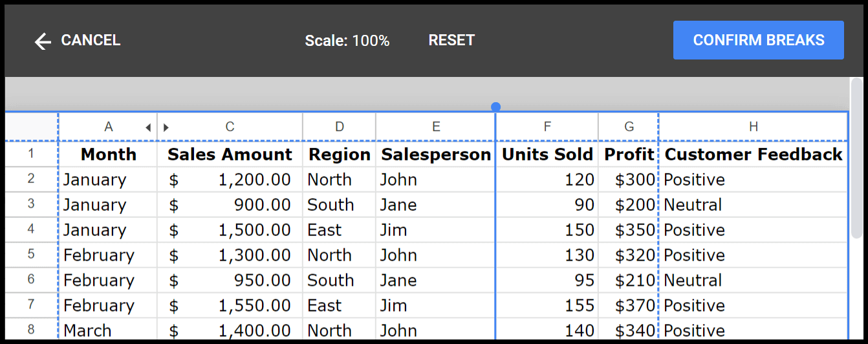868x344 pixels.
Task: Select column F header
Action: click(x=547, y=127)
